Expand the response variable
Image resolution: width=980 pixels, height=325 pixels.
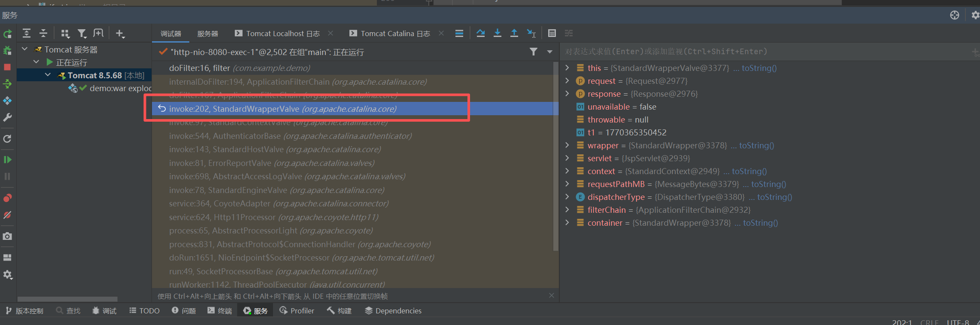tap(567, 94)
